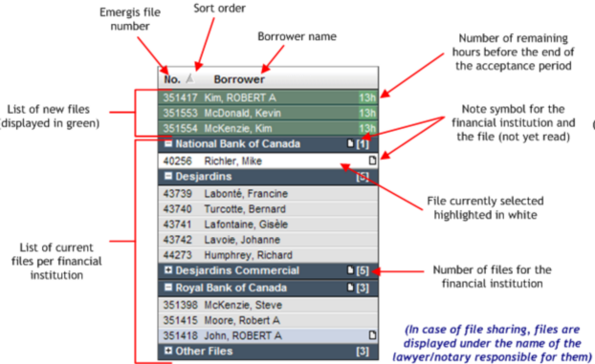Select file 40256 Richler, Mike
Viewport: 595px width, 364px height.
tap(268, 161)
